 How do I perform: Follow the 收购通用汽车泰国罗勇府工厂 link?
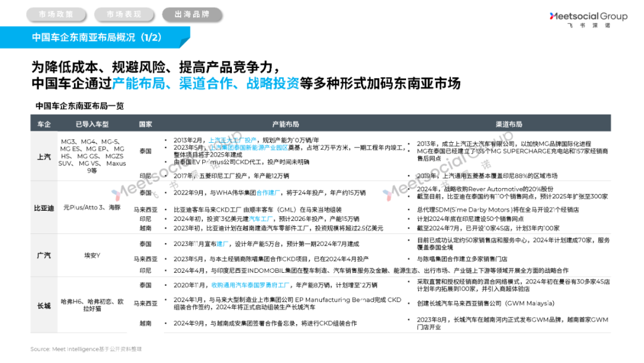click(x=250, y=285)
